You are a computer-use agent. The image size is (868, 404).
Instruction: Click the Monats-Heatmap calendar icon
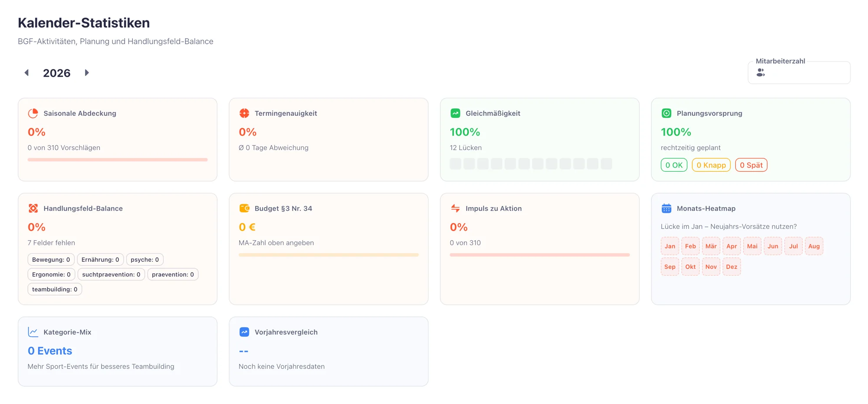[666, 209]
